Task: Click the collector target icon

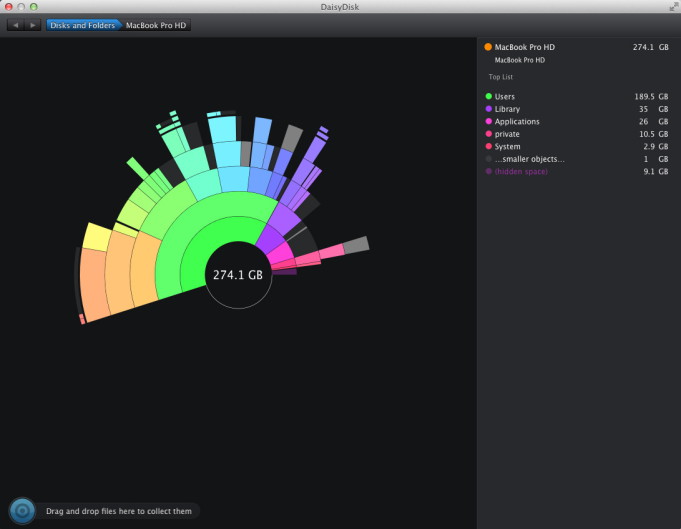Action: click(x=22, y=511)
